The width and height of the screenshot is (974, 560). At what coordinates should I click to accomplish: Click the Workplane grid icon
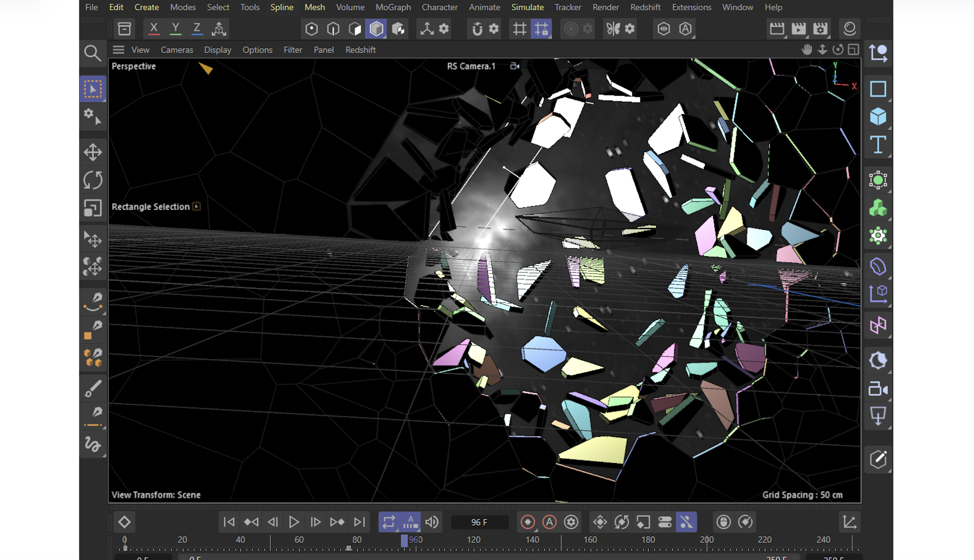coord(519,29)
